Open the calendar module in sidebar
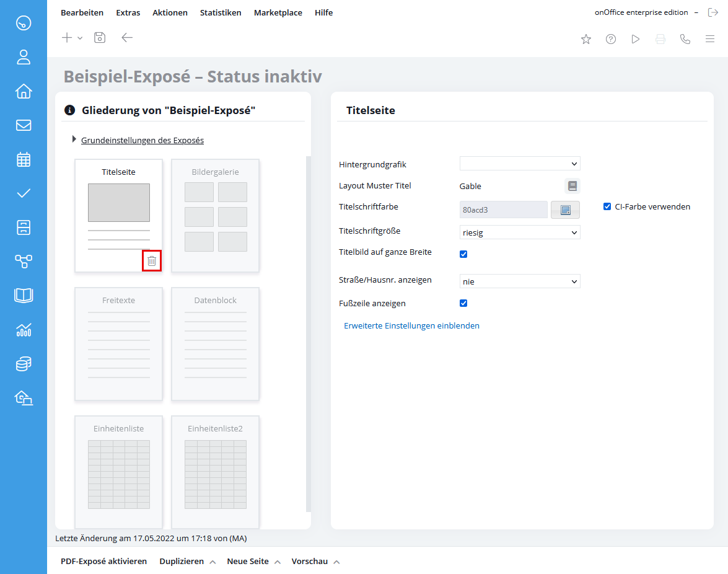The image size is (728, 574). (x=23, y=159)
